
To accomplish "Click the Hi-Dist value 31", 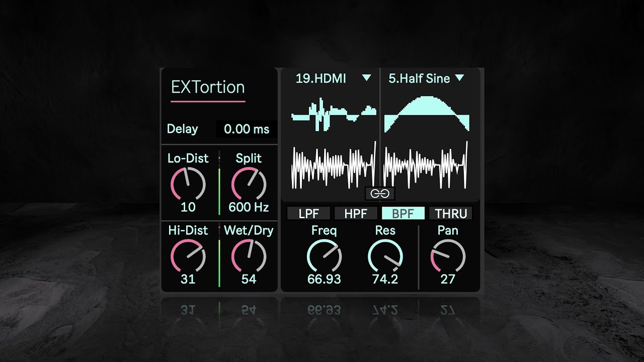I will [188, 279].
